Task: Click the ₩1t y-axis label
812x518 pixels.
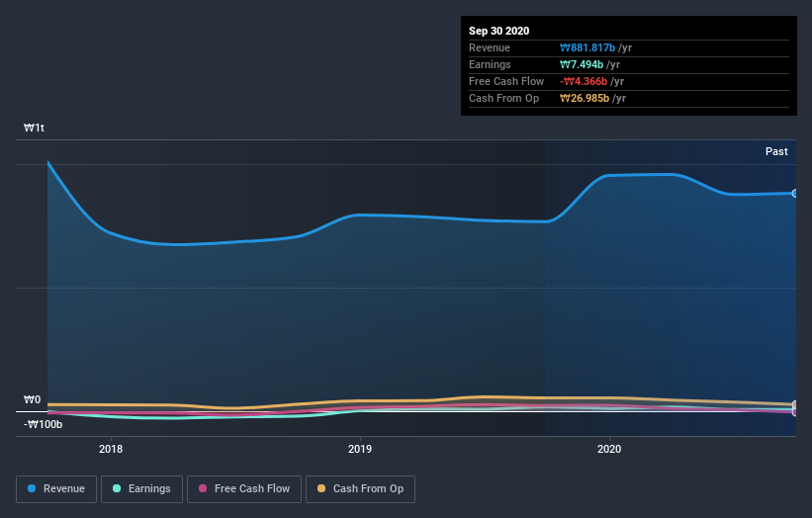Action: tap(35, 128)
